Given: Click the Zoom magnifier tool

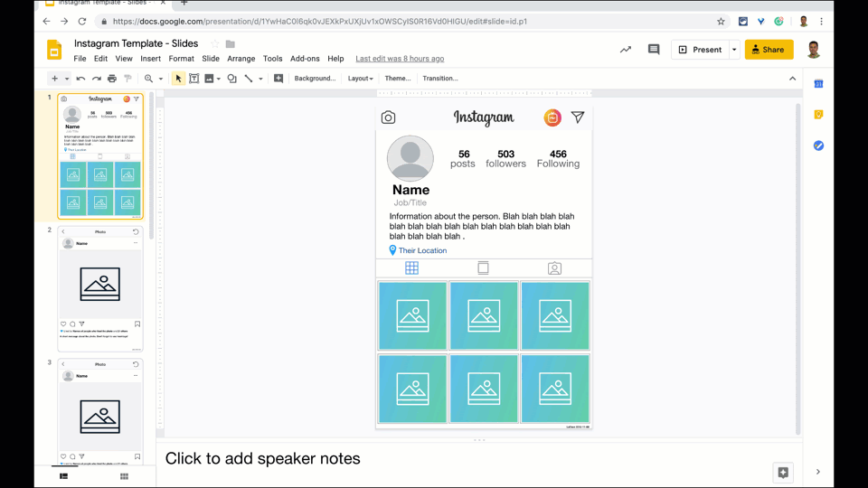Looking at the screenshot, I should click(148, 79).
